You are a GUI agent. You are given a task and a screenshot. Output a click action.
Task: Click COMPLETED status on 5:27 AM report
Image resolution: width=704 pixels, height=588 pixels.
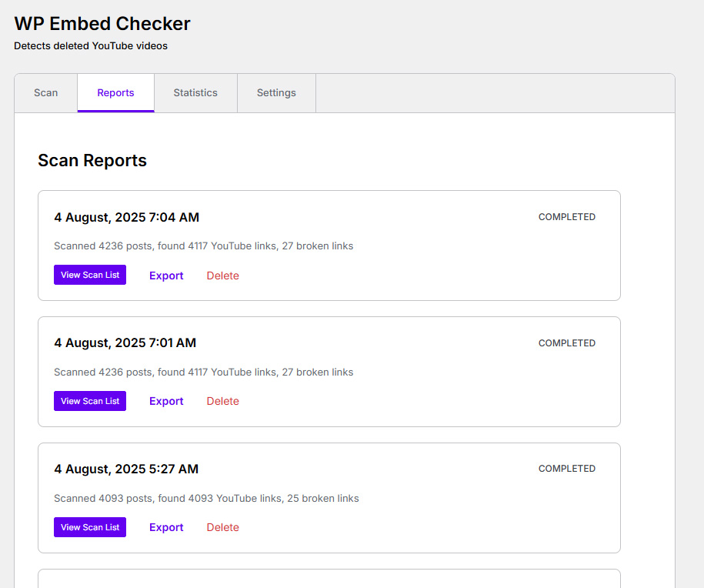[566, 469]
